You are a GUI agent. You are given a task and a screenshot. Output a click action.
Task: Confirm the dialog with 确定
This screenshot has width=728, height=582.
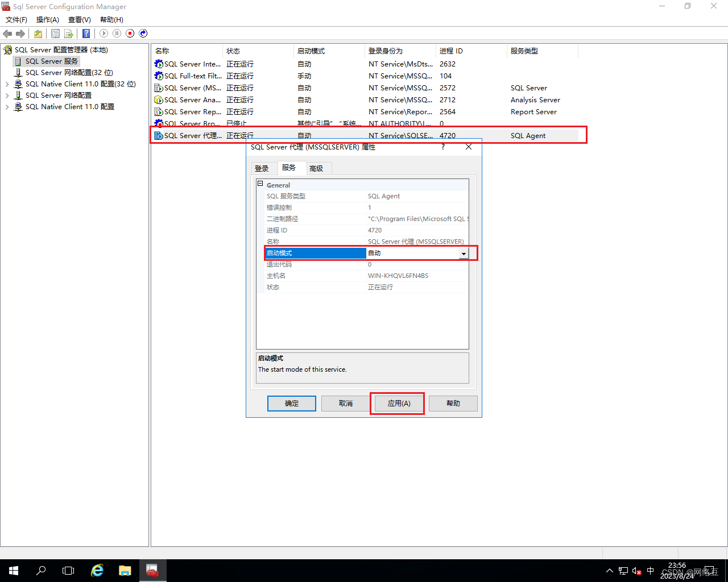(292, 404)
